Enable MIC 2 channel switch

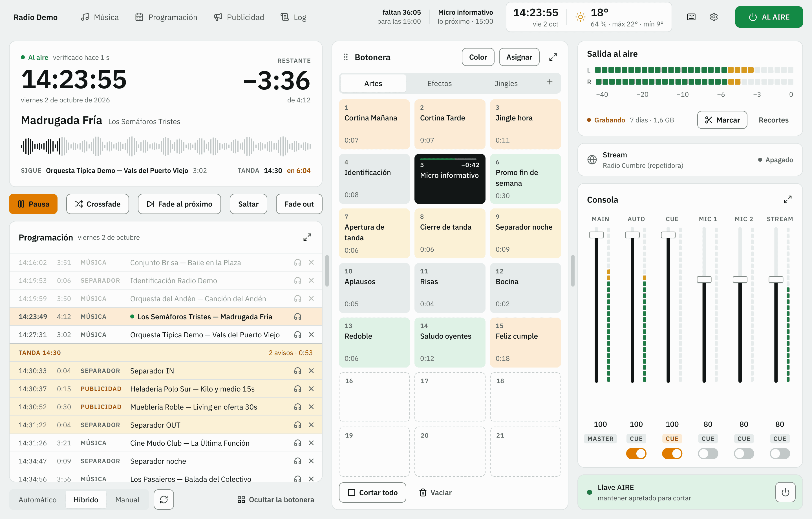click(x=743, y=454)
